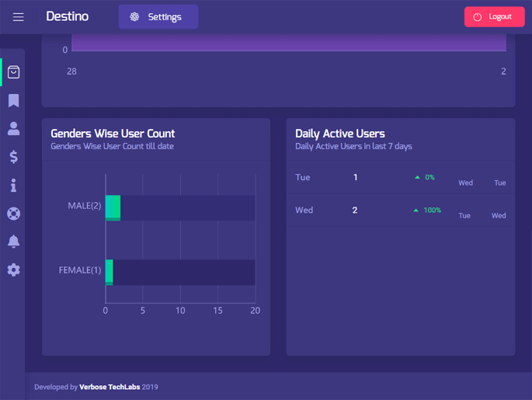Click the Destino brand title
Image resolution: width=532 pixels, height=400 pixels.
tap(68, 16)
